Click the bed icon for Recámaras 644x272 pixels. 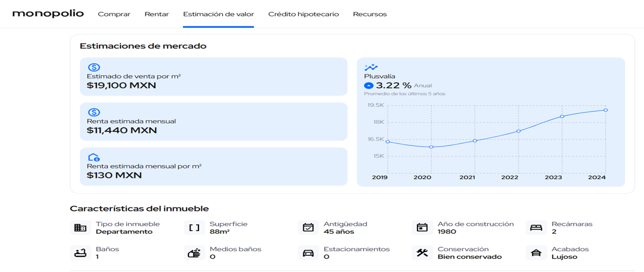point(536,227)
